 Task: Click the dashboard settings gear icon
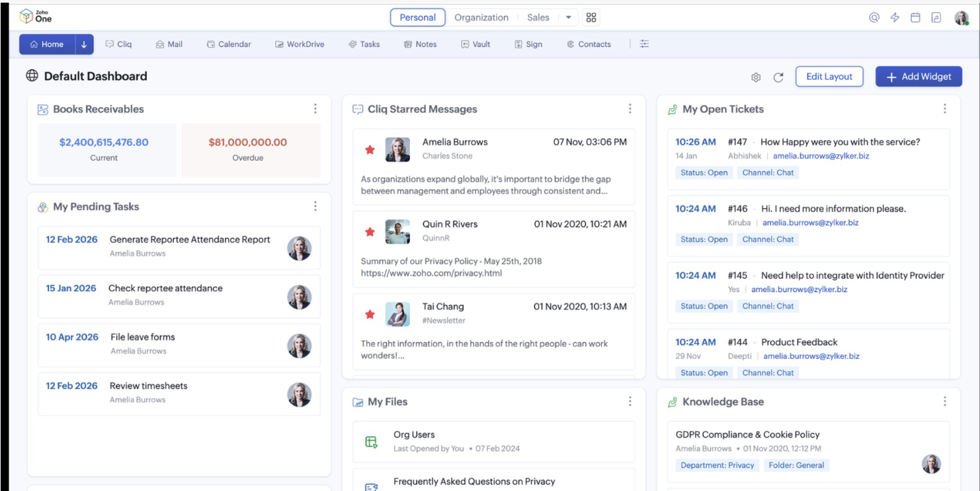tap(756, 77)
